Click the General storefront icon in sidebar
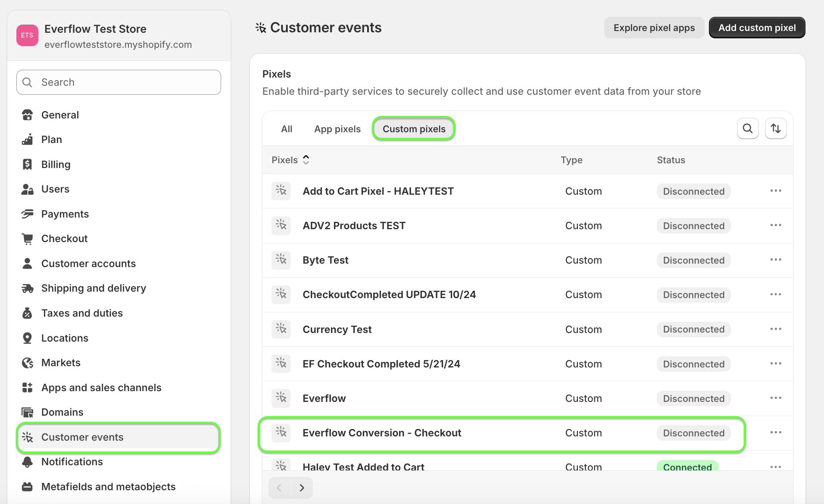This screenshot has height=504, width=824. (x=28, y=115)
